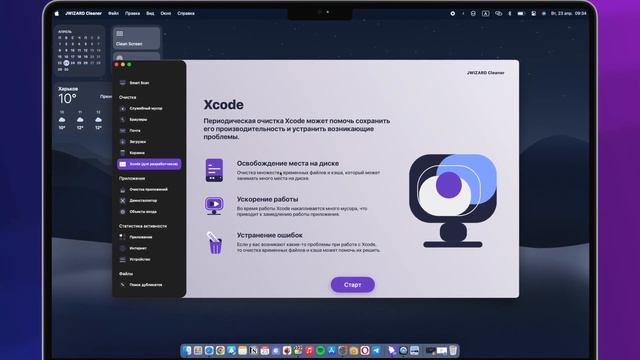Open Устройство activity statistics
This screenshot has height=360, width=640.
pyautogui.click(x=149, y=259)
